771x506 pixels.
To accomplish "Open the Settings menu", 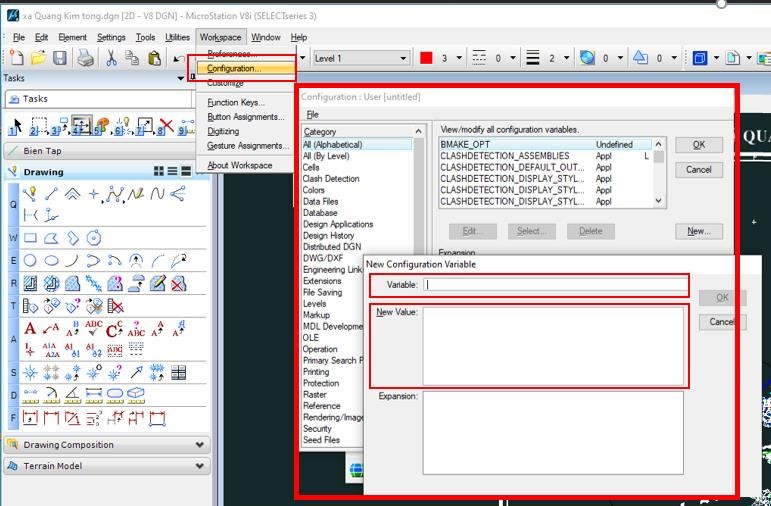I will point(111,37).
